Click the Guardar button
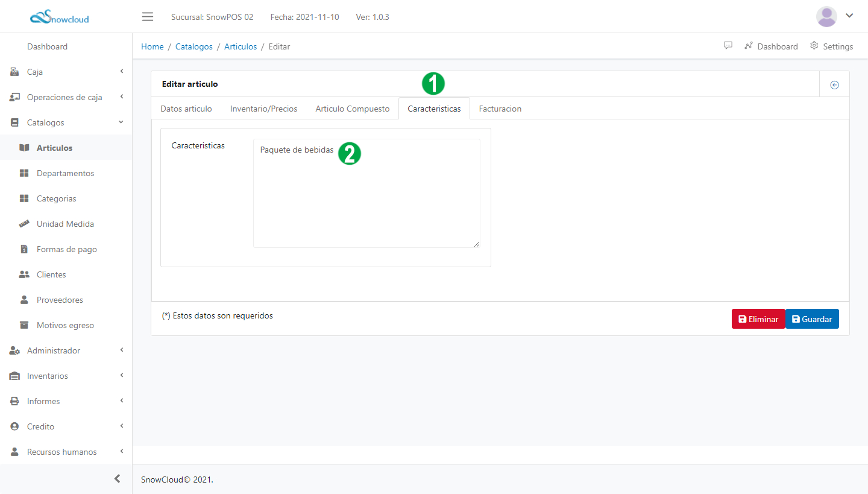The image size is (868, 494). [x=811, y=319]
